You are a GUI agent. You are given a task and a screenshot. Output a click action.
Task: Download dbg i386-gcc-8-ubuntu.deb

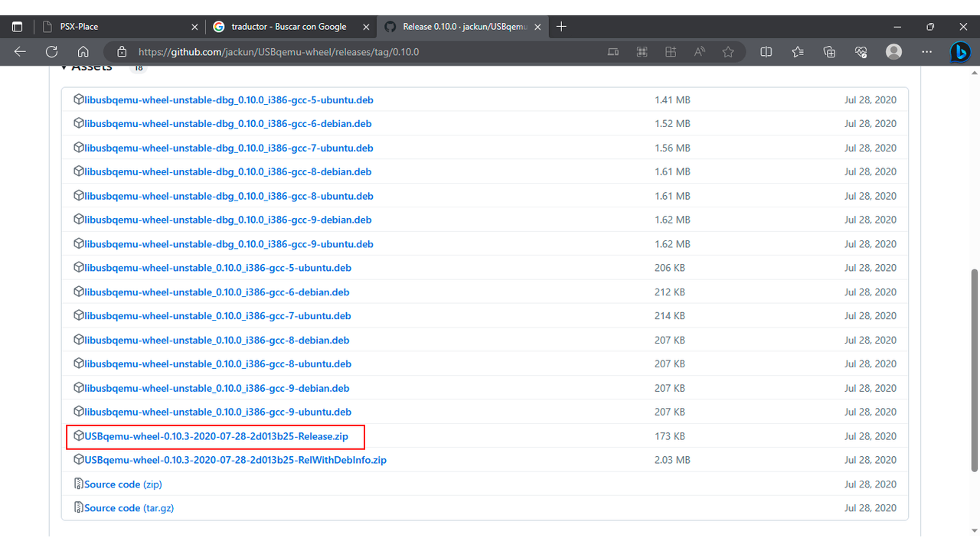coord(229,196)
